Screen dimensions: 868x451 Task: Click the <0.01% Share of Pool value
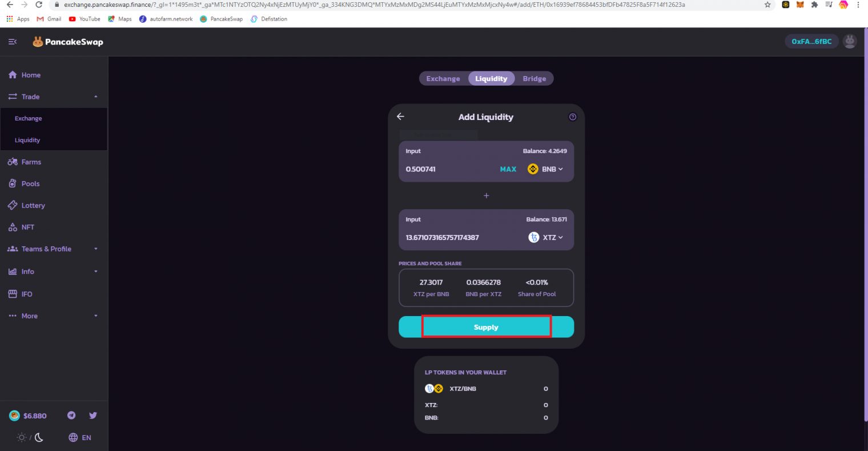click(537, 282)
